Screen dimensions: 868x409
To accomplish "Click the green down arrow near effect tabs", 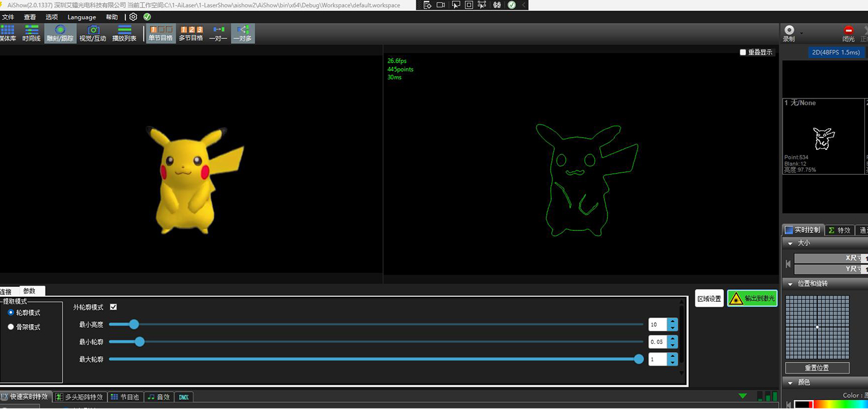I will click(743, 396).
